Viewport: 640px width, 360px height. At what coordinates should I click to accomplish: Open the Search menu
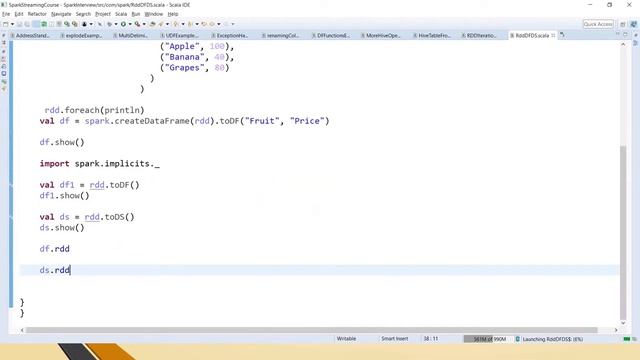click(83, 14)
